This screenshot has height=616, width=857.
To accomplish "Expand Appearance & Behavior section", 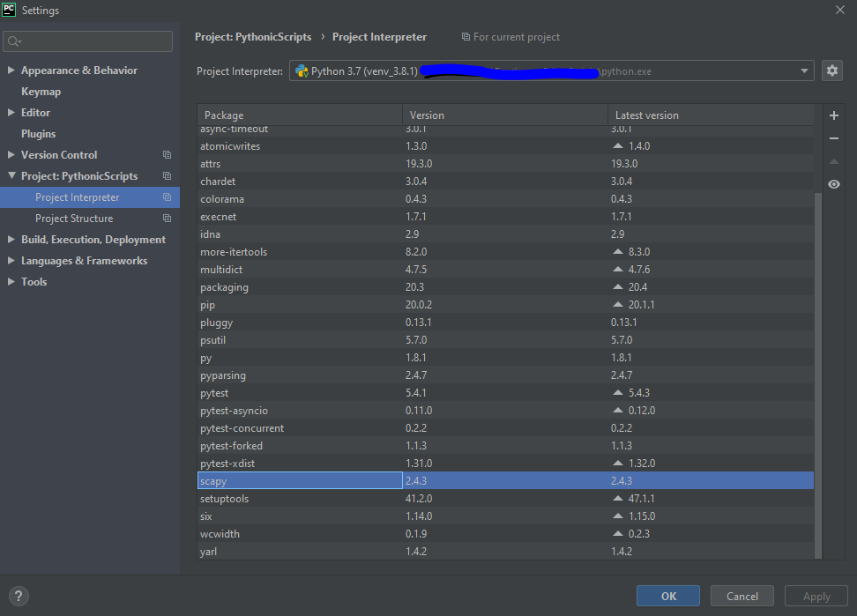I will [x=11, y=70].
